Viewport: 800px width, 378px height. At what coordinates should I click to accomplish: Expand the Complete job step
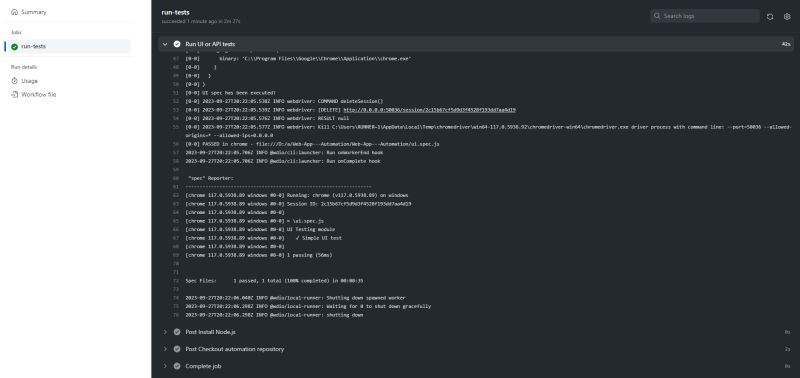pos(165,366)
